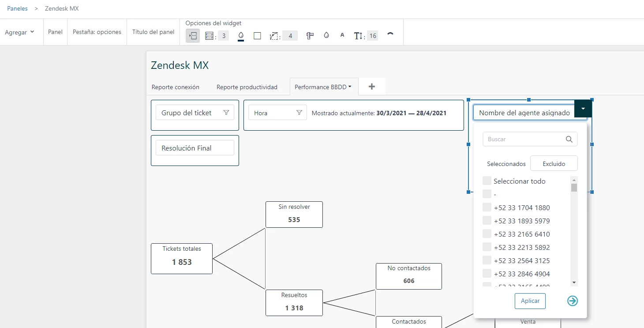
Task: Open Pestaña: opciones in toolbar
Action: (97, 32)
